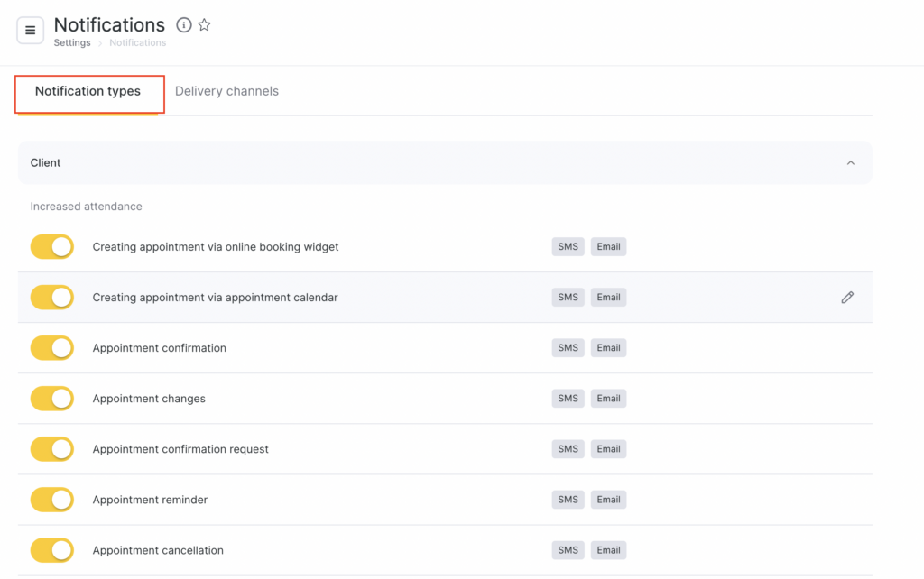Click Email tag on Appointment cancellation row
This screenshot has width=924, height=579.
[x=608, y=550]
